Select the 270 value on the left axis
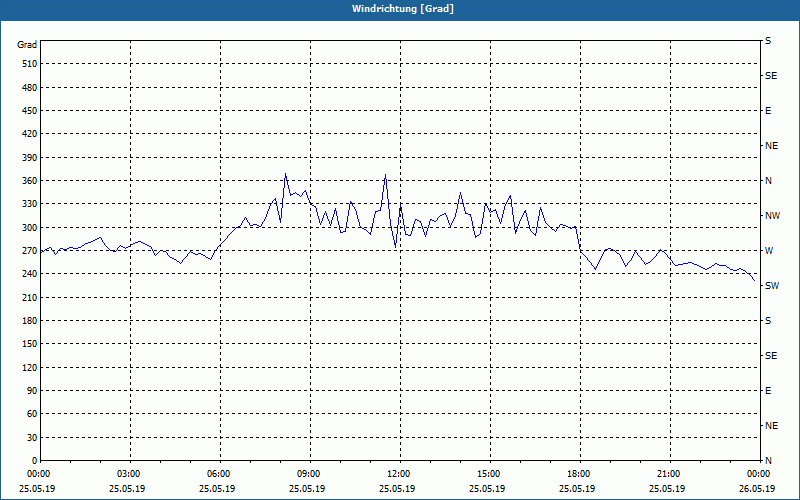Screen dimensions: 800x500 pyautogui.click(x=30, y=251)
